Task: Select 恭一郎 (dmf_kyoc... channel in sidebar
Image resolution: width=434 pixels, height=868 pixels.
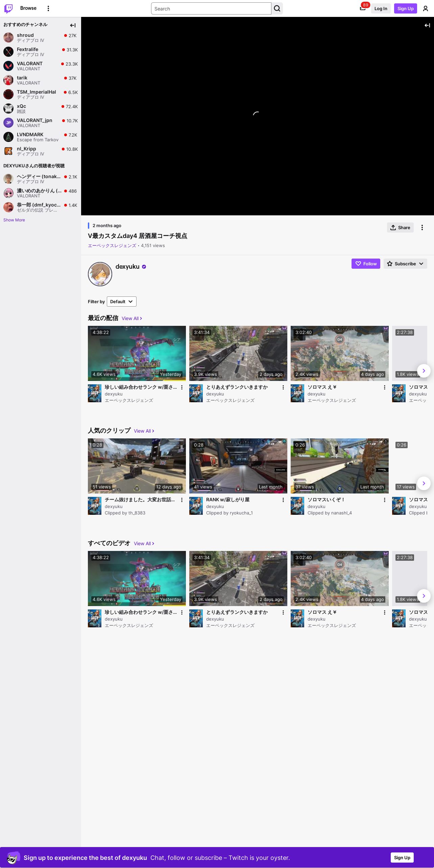Action: 41,207
